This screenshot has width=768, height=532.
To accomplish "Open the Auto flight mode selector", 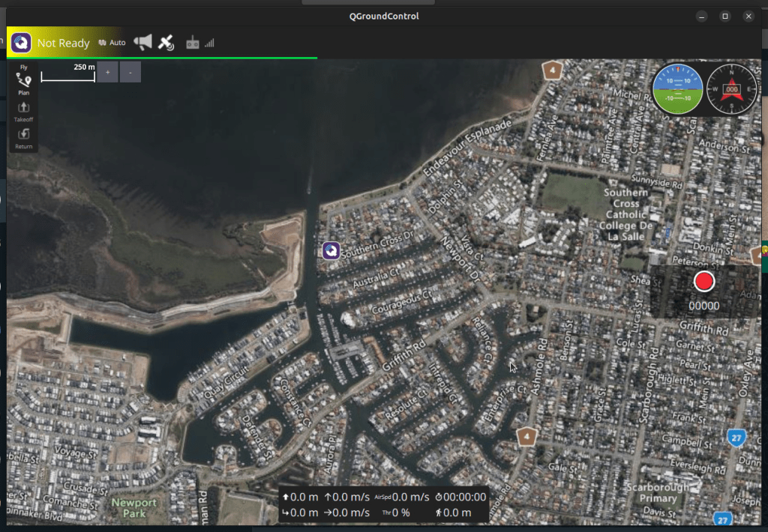I will point(112,43).
